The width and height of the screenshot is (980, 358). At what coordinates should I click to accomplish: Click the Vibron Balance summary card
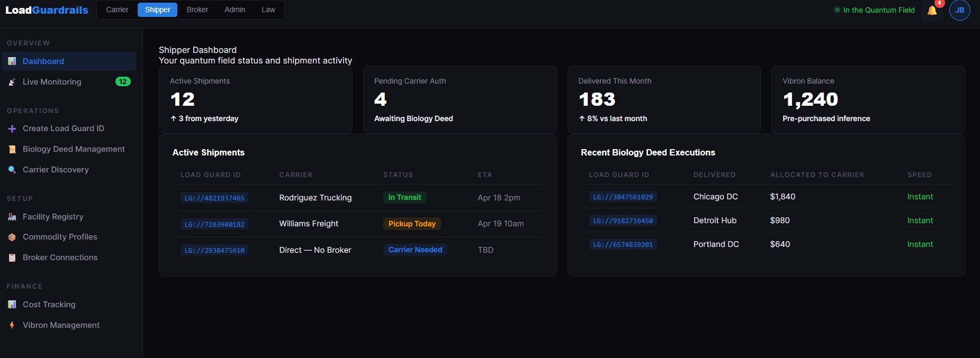click(868, 99)
